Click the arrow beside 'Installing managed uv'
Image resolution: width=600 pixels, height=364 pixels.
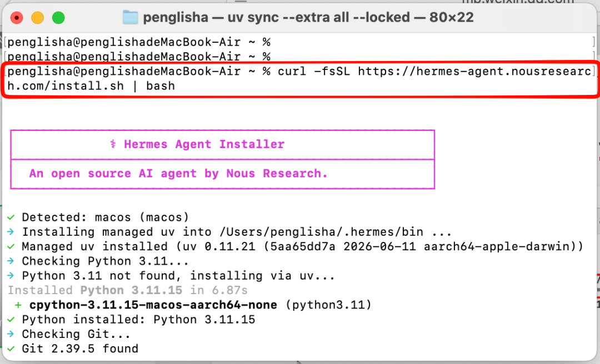tap(11, 232)
